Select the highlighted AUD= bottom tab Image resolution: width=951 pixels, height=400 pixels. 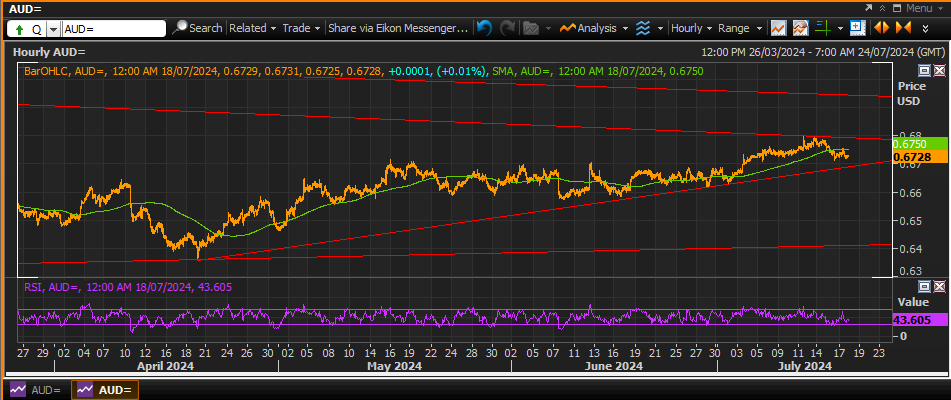[105, 390]
